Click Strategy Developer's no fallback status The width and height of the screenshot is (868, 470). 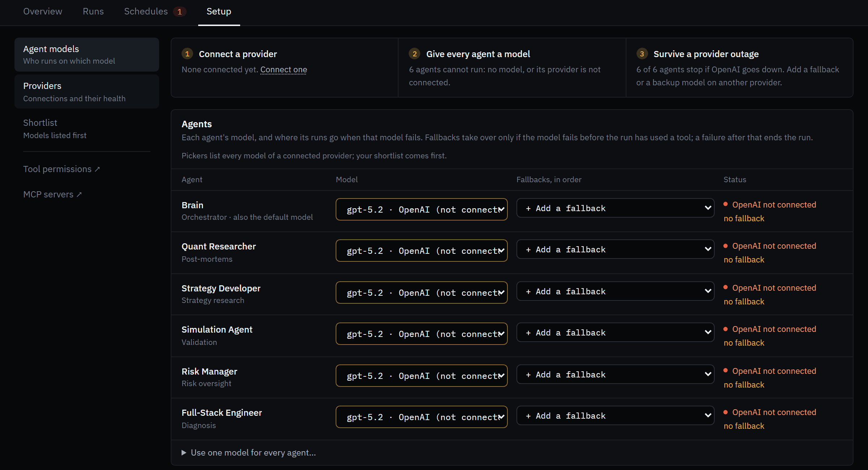[744, 302]
